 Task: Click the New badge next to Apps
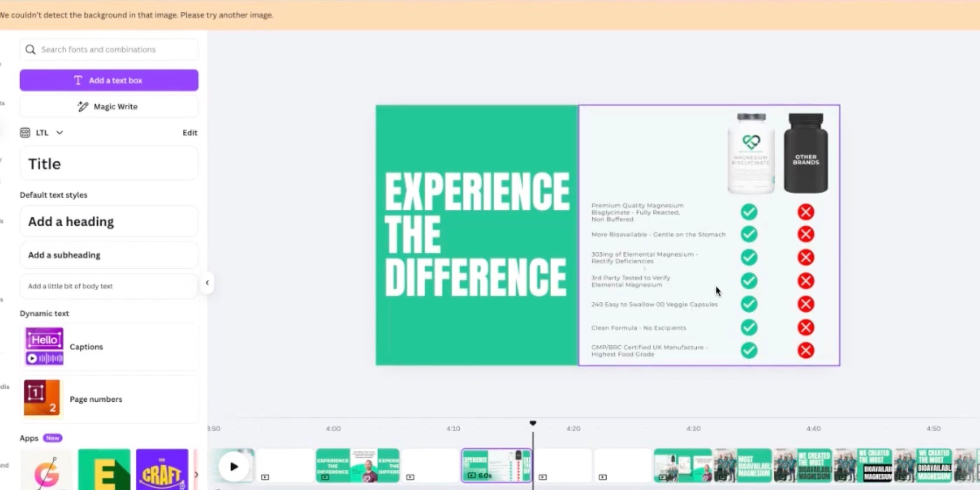click(53, 438)
